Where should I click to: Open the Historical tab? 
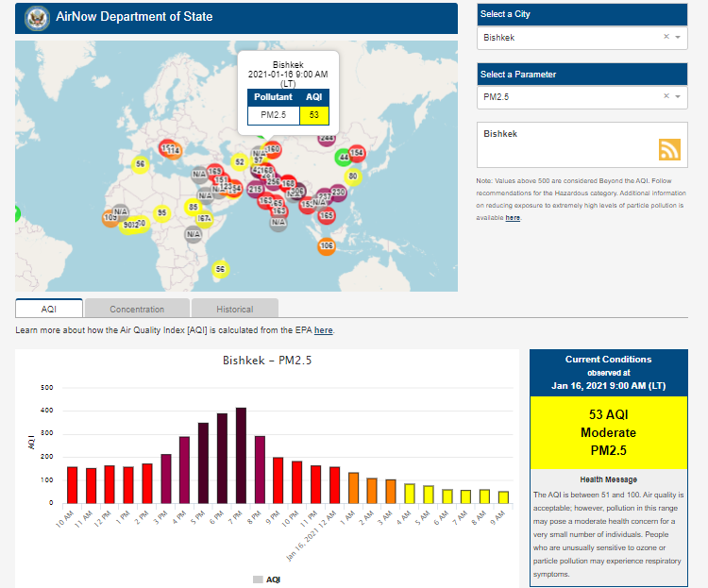(234, 309)
